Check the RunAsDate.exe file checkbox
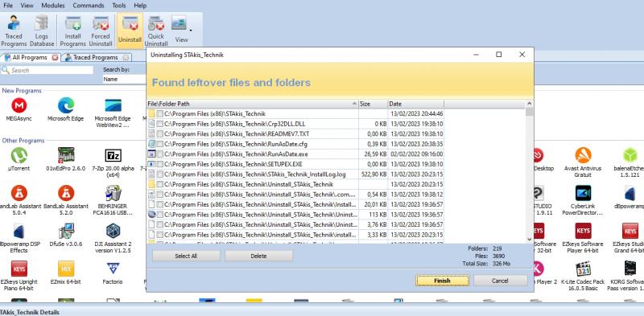 [159, 154]
